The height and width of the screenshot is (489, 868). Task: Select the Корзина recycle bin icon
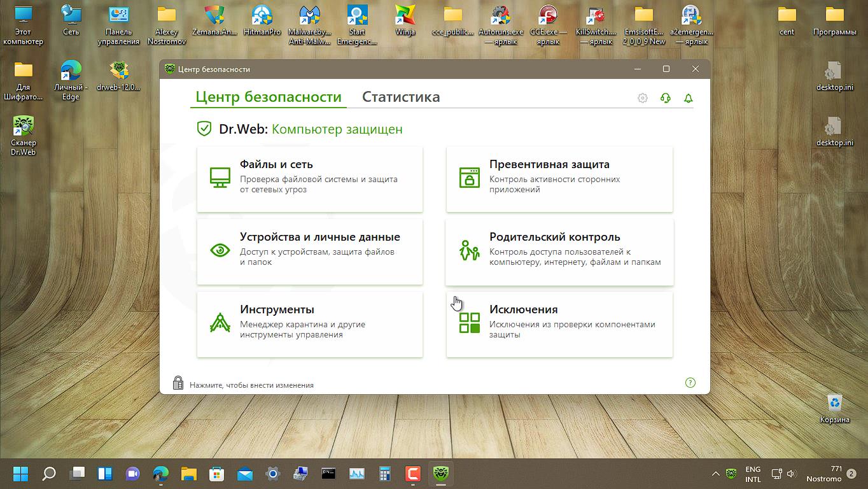pos(835,408)
